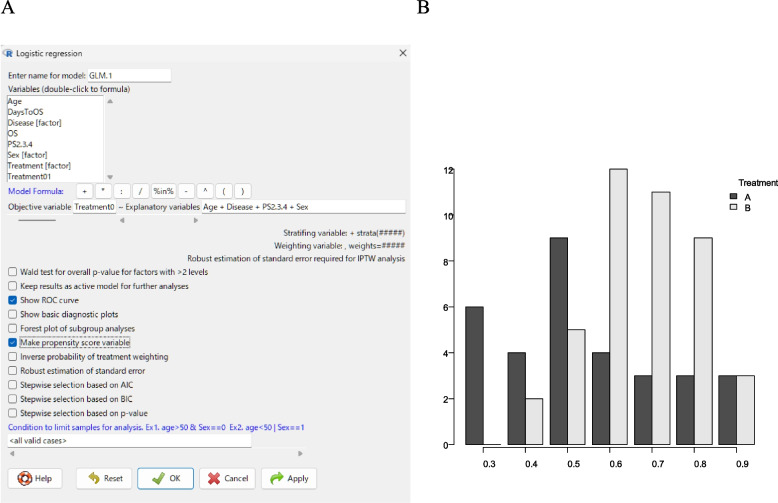The image size is (778, 503).
Task: Click left arrow of condition field scrollbar
Action: (12, 453)
